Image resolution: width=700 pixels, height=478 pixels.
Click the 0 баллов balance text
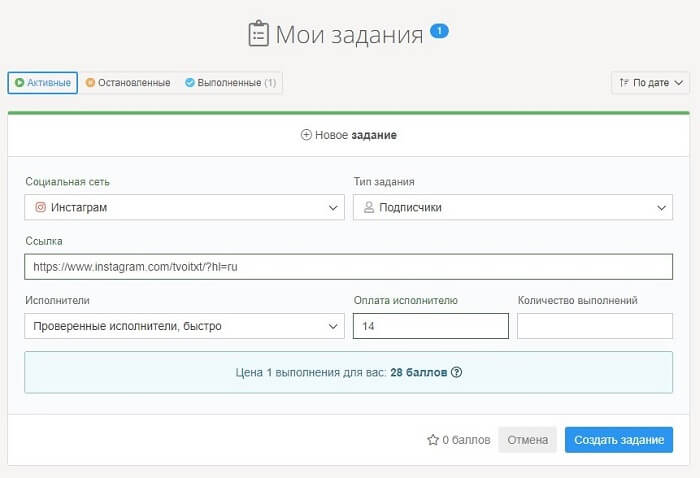466,440
